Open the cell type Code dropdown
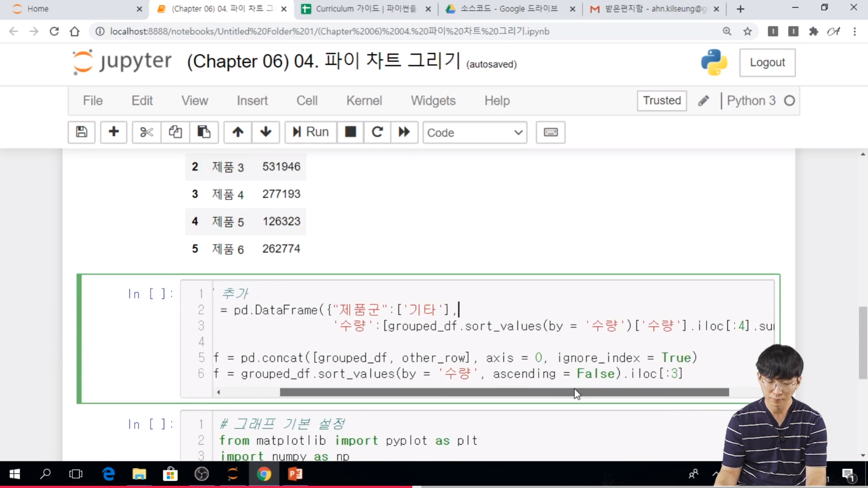The width and height of the screenshot is (868, 488). (x=475, y=132)
